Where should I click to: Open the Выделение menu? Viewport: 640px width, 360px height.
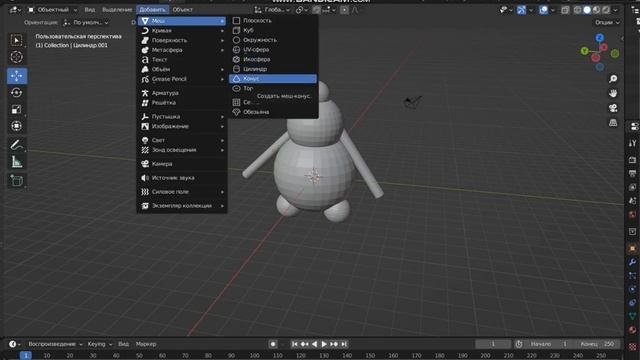(117, 10)
